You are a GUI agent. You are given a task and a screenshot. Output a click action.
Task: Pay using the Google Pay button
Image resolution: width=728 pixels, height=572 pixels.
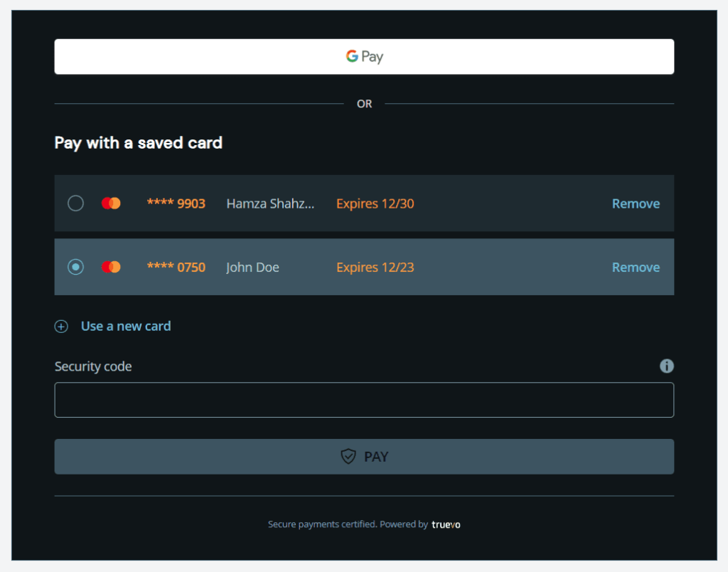pyautogui.click(x=364, y=57)
